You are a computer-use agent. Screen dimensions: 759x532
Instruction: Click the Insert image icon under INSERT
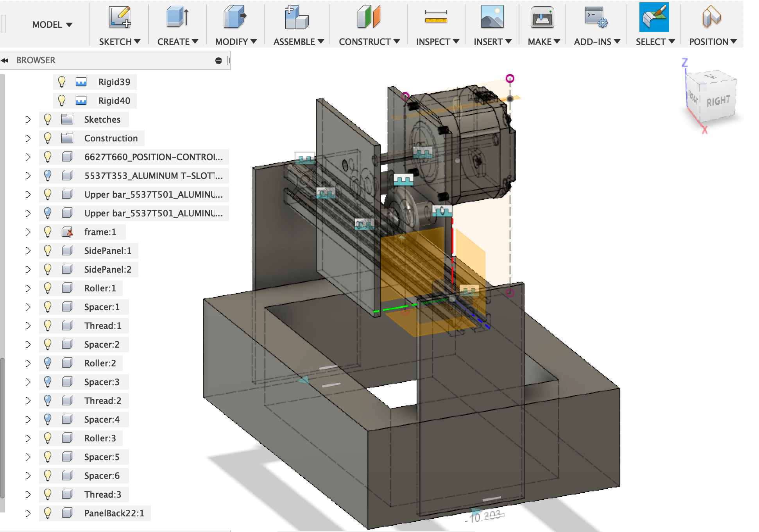pos(492,18)
